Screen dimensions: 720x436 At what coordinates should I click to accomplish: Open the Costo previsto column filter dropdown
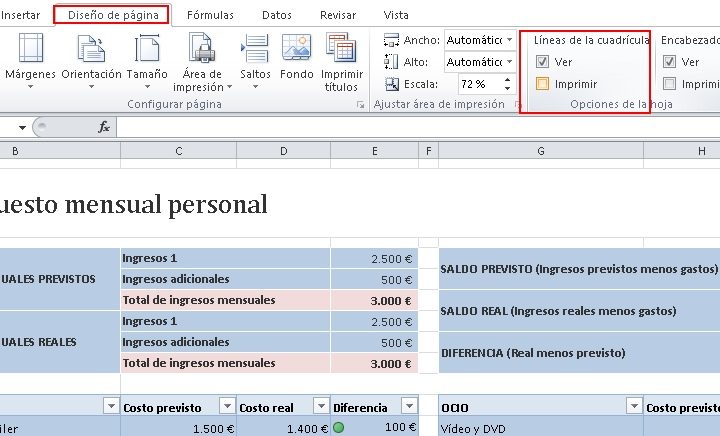pos(227,406)
